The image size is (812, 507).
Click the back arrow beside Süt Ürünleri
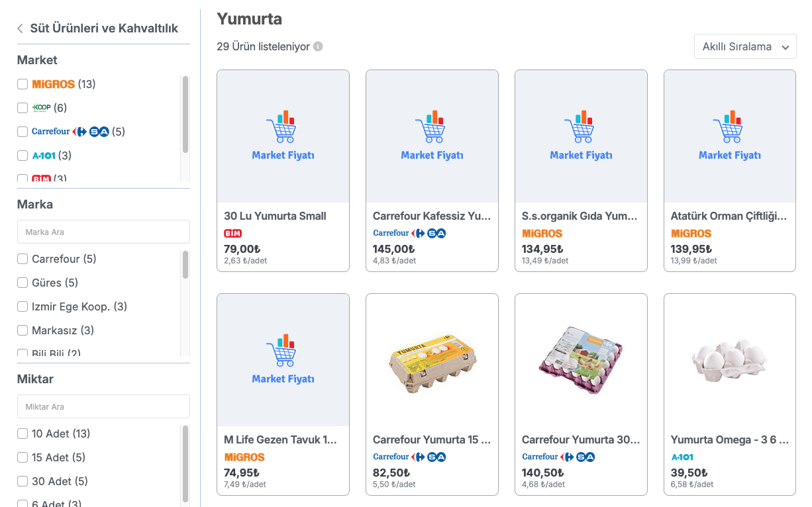point(20,28)
